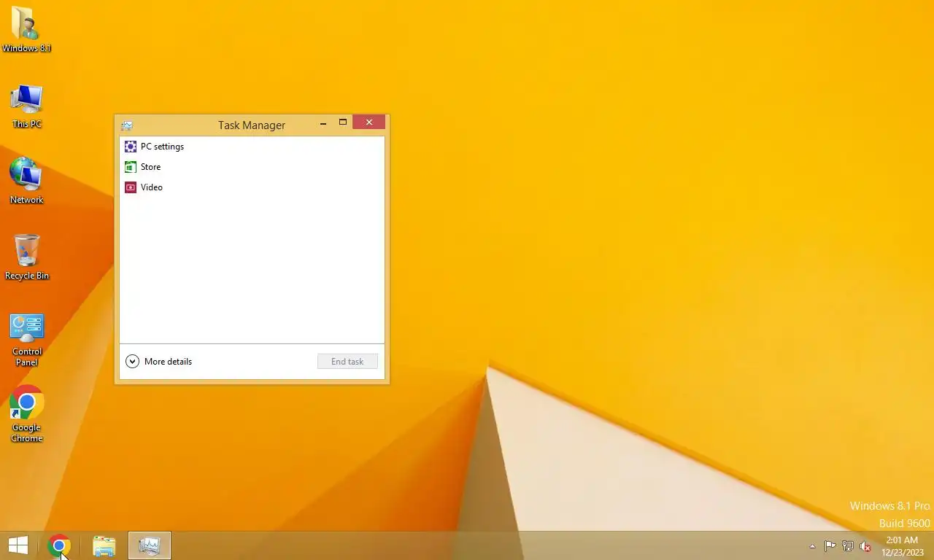Select the Store app icon in list
934x560 pixels.
click(x=131, y=167)
